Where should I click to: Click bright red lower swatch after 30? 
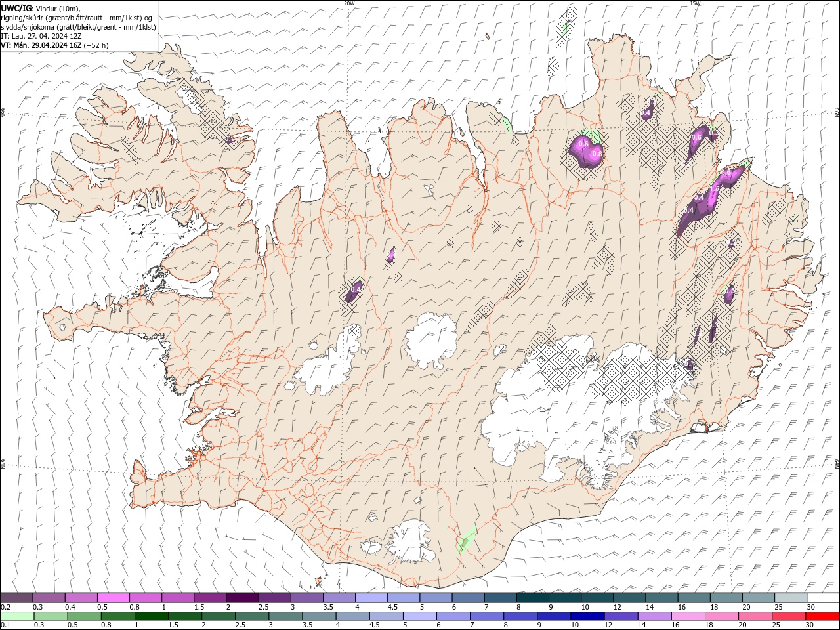coord(822,616)
